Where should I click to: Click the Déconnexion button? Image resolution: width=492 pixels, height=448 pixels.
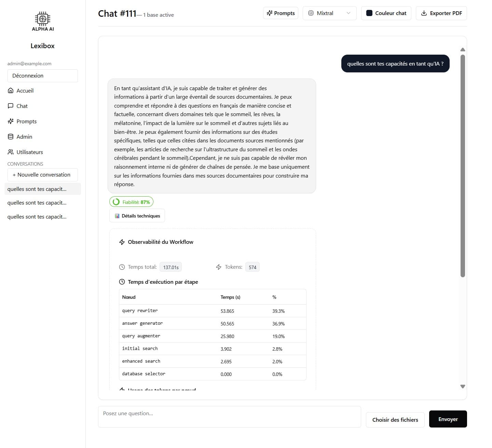click(x=42, y=76)
